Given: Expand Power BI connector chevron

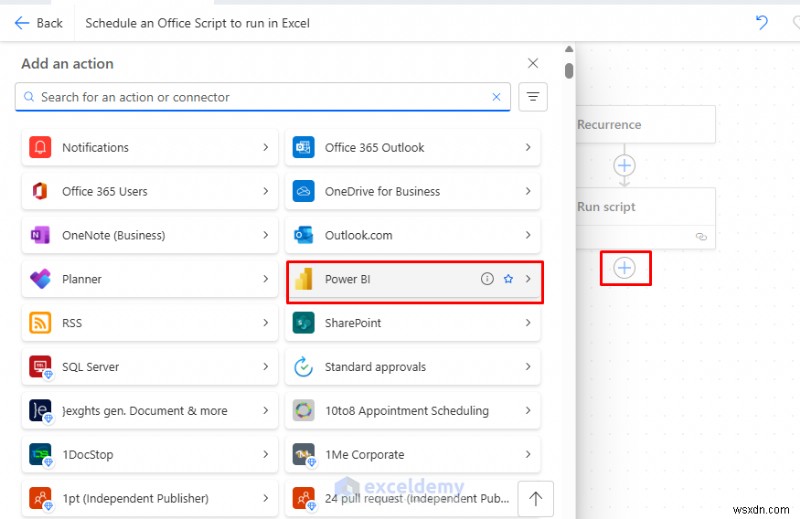Looking at the screenshot, I should point(528,279).
